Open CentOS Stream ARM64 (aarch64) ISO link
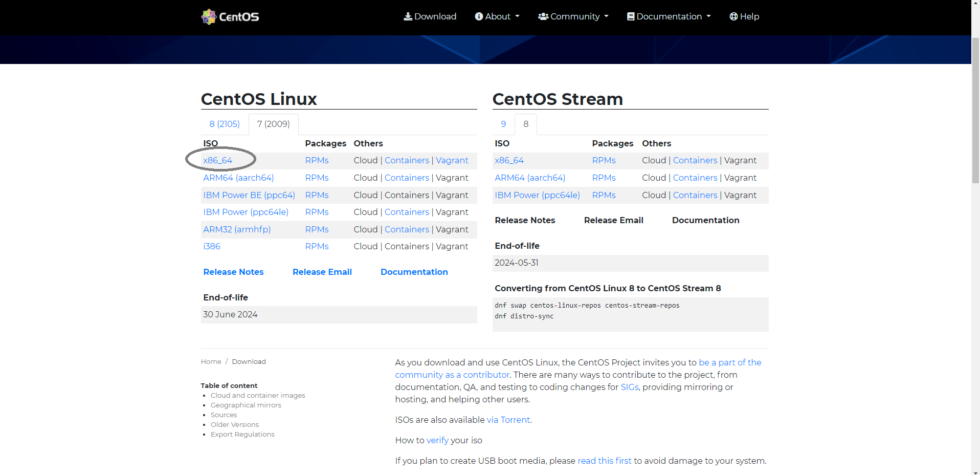The height and width of the screenshot is (475, 980). (x=530, y=178)
